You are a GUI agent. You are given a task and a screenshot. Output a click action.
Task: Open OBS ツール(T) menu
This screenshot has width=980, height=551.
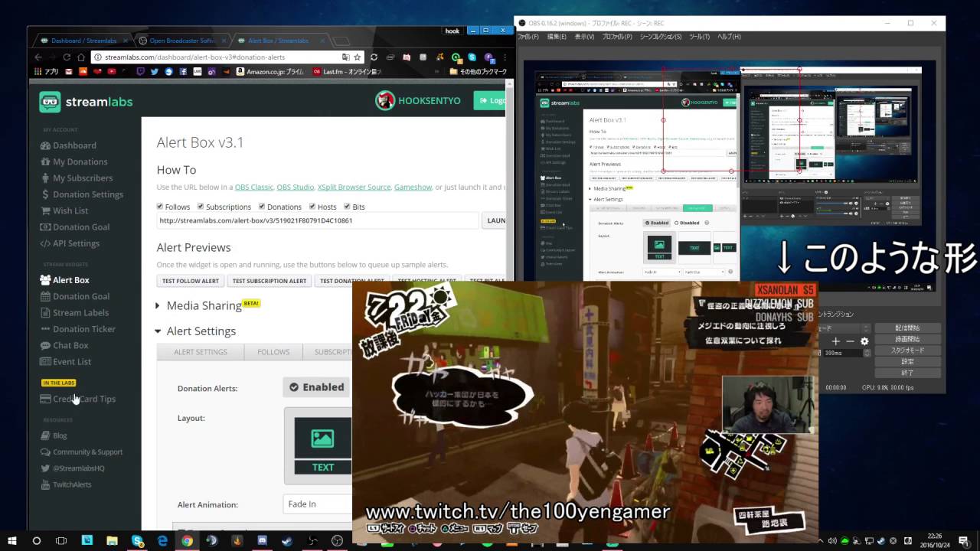699,37
